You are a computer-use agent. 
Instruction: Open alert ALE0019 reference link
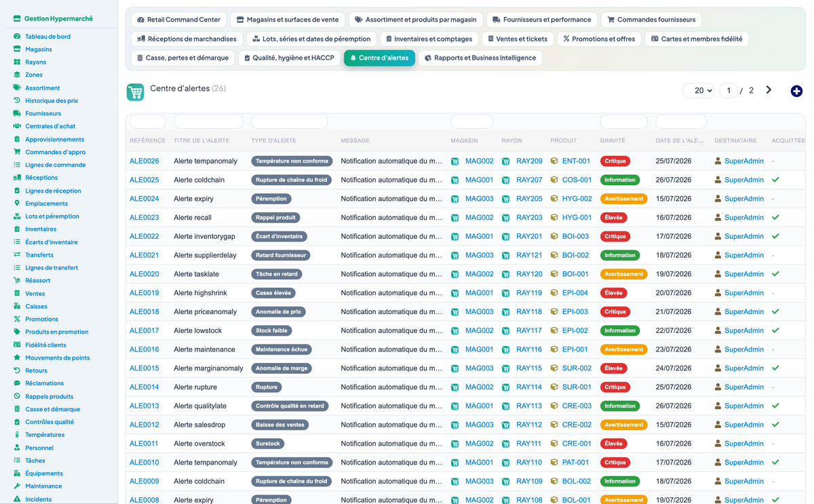pos(144,293)
